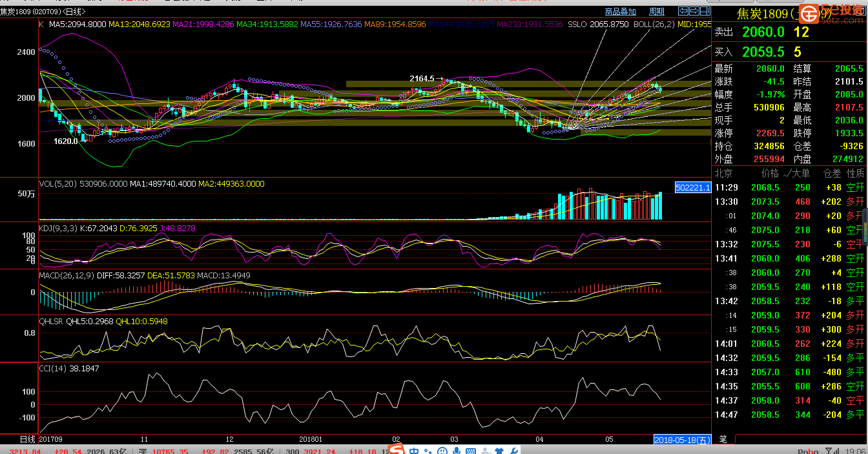This screenshot has height=454, width=868.
Task: Open the 周期 period dropdown link
Action: coord(656,12)
